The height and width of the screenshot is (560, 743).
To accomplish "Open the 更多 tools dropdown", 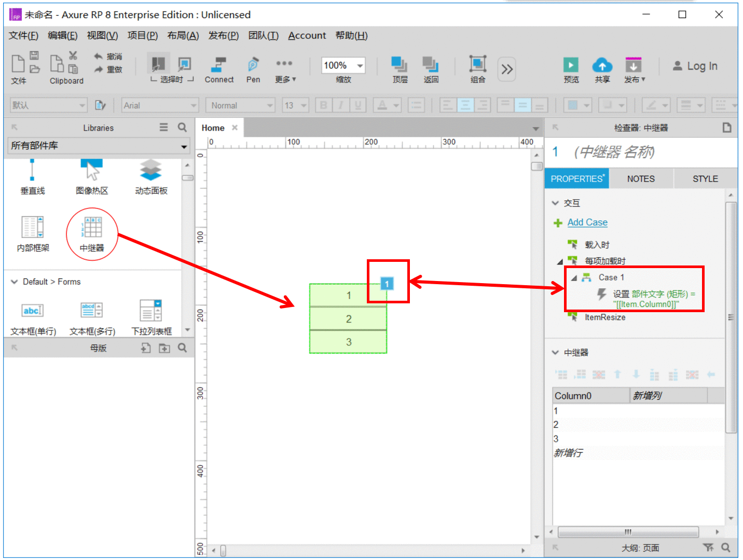I will pyautogui.click(x=285, y=70).
